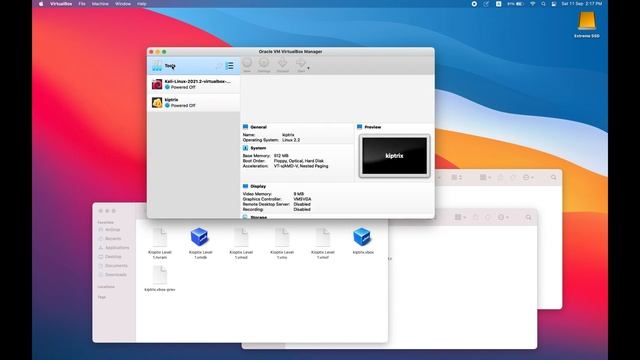Open Control Center in menu bar
Viewport: 640px width, 360px height.
click(x=554, y=4)
